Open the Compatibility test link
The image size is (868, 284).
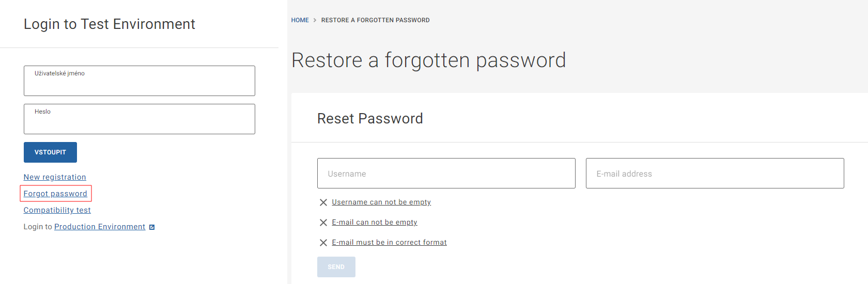[57, 210]
